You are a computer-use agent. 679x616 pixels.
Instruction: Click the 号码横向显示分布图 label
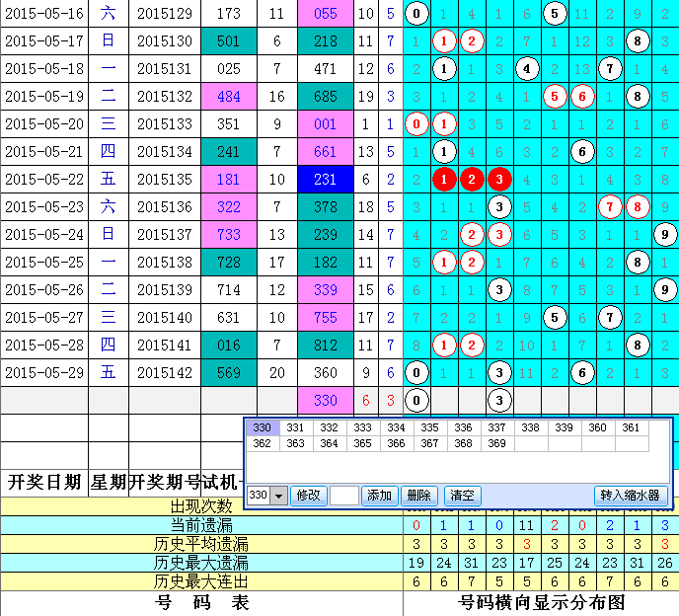[541, 602]
